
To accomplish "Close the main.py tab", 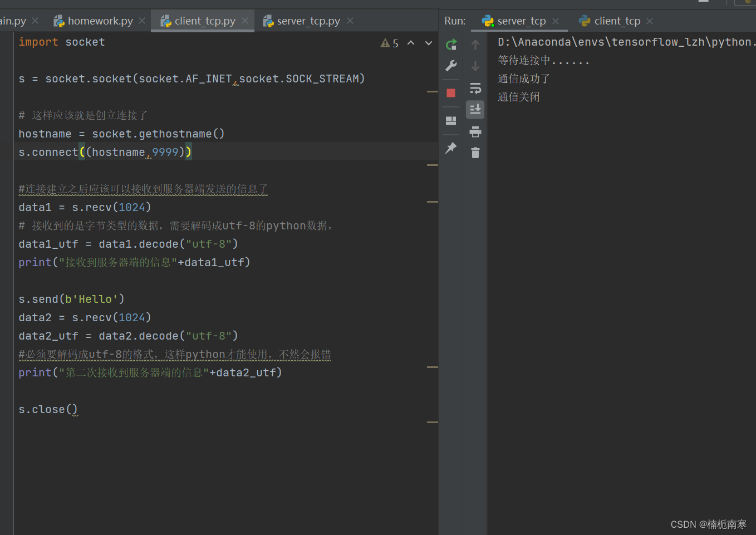I will point(35,21).
